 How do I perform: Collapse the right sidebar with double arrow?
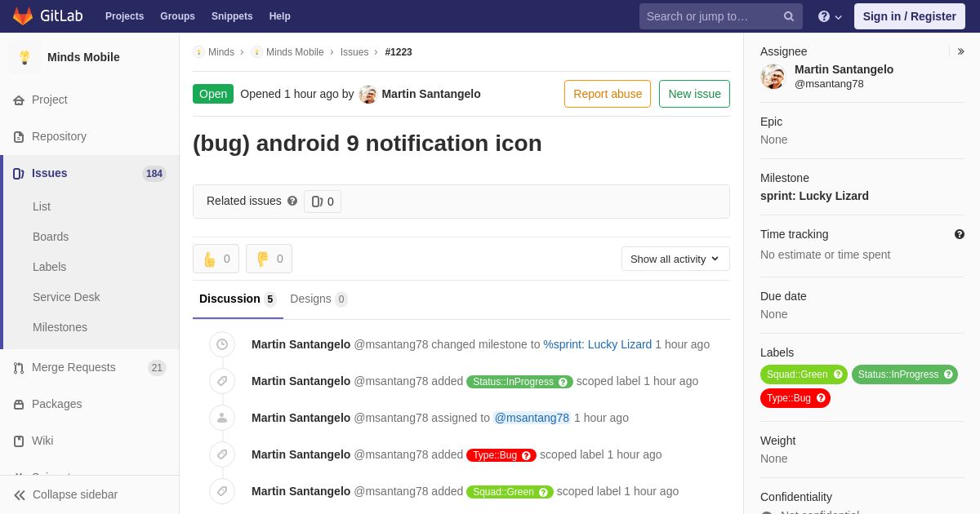(x=960, y=51)
